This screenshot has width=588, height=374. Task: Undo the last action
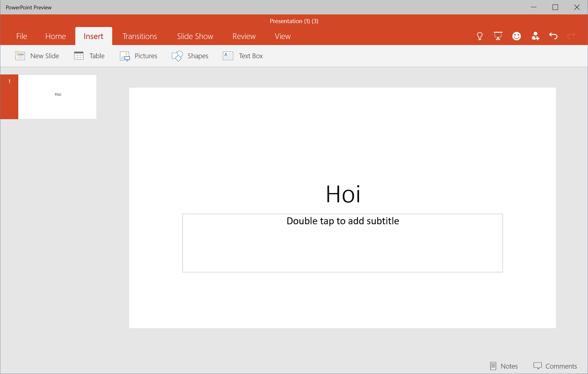(553, 36)
